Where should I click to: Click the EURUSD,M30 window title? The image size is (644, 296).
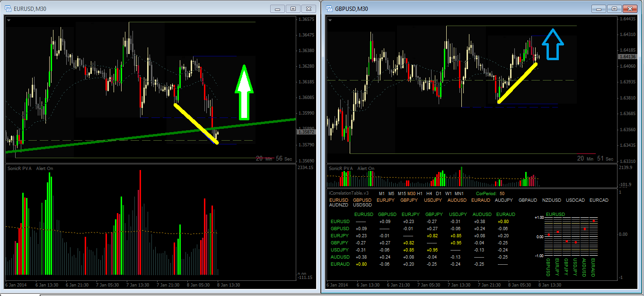tap(30, 9)
